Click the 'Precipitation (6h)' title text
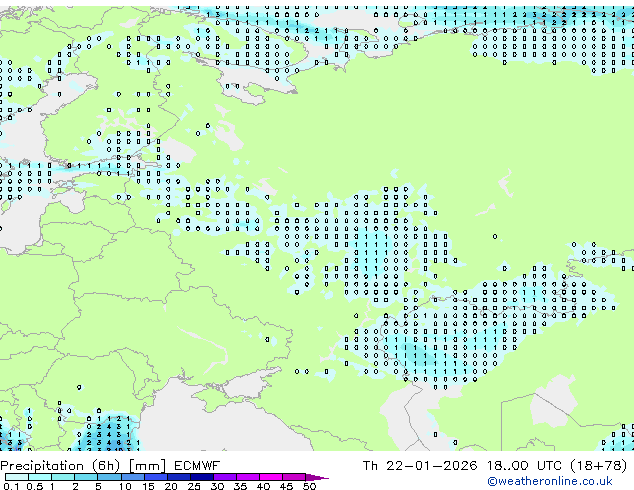 (x=60, y=466)
